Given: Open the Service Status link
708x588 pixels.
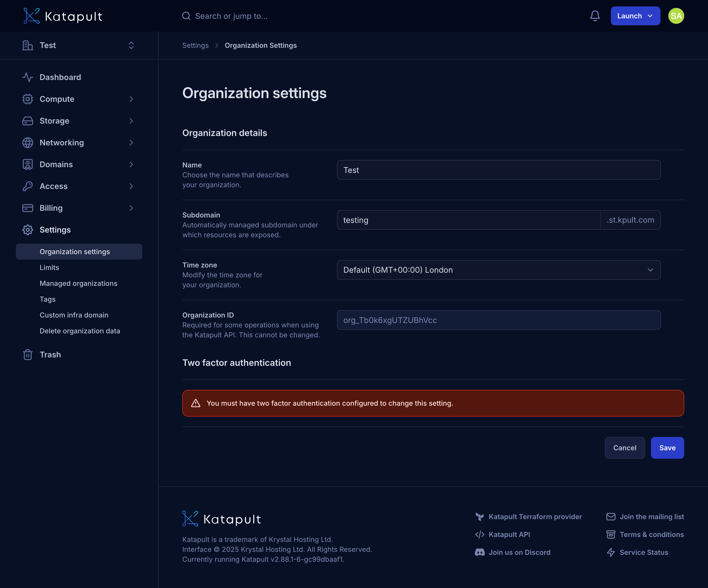Looking at the screenshot, I should [x=644, y=552].
